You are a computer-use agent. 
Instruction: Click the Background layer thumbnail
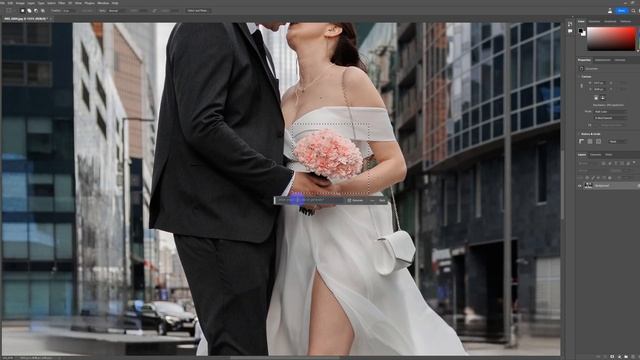(x=588, y=186)
